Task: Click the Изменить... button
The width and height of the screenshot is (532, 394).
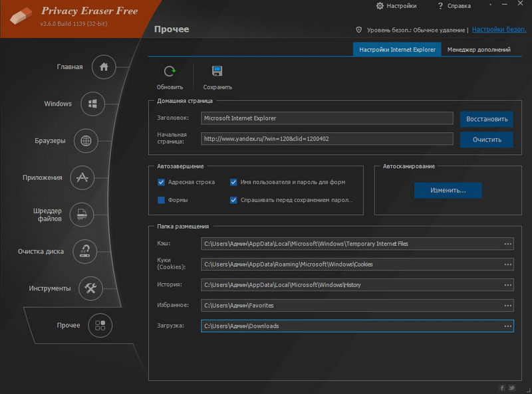Action: [448, 190]
